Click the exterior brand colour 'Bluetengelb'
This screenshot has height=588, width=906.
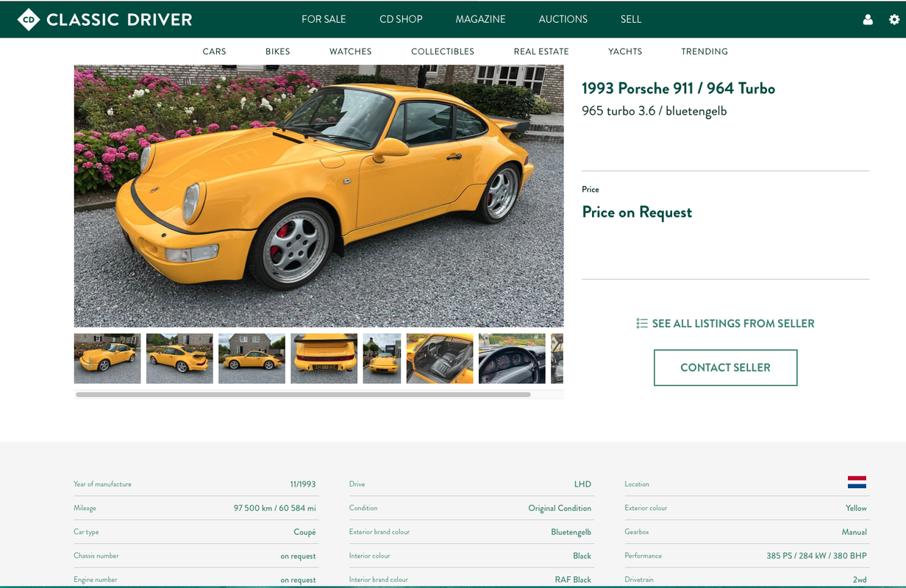pos(571,532)
